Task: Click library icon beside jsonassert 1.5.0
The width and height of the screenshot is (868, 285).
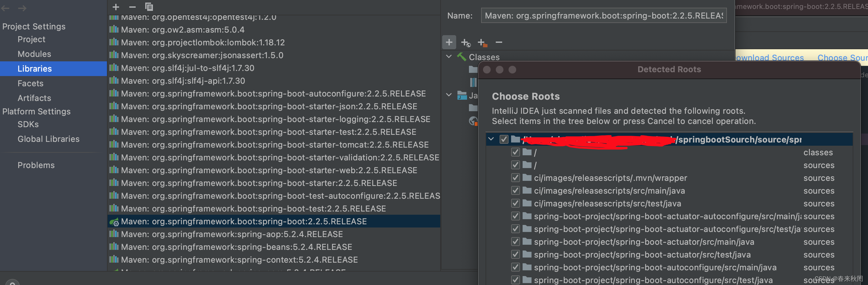Action: (x=114, y=55)
